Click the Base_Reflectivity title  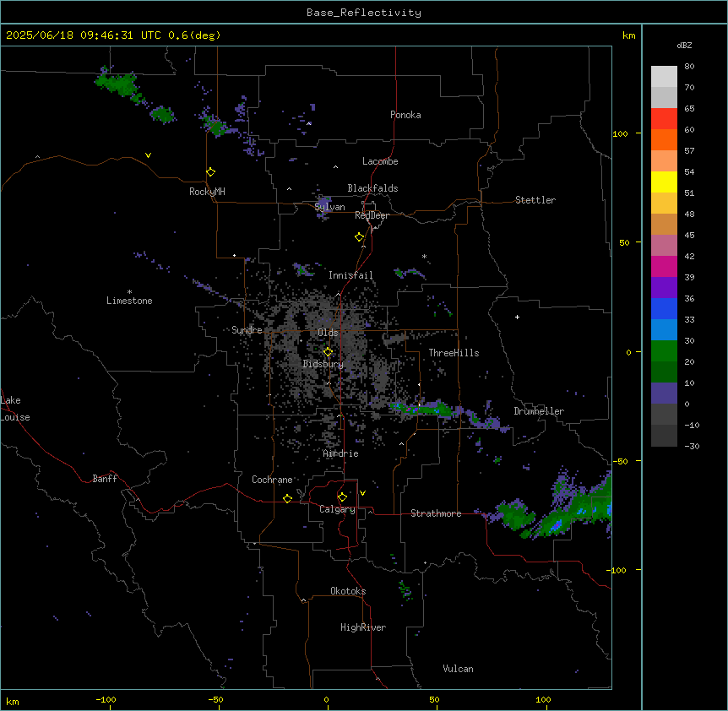364,13
